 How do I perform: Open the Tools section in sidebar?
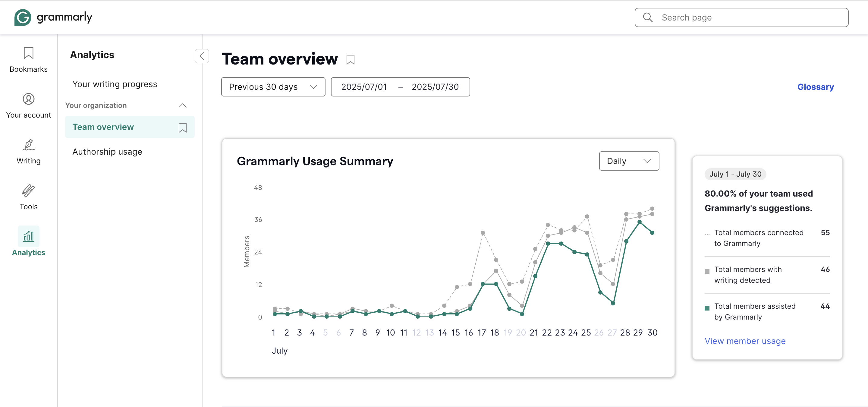point(28,197)
